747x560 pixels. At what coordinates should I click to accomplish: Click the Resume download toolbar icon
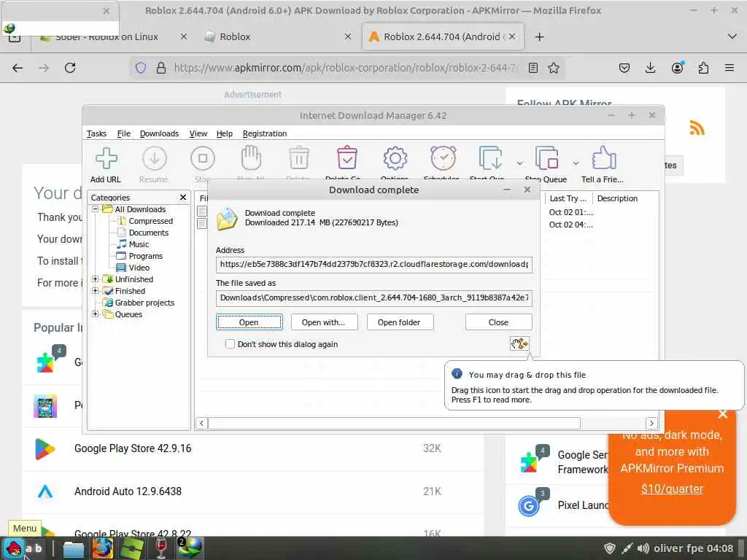click(154, 164)
